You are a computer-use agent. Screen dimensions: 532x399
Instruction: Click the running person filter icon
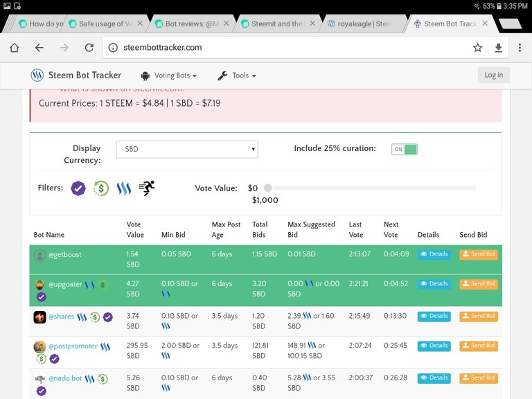point(146,188)
